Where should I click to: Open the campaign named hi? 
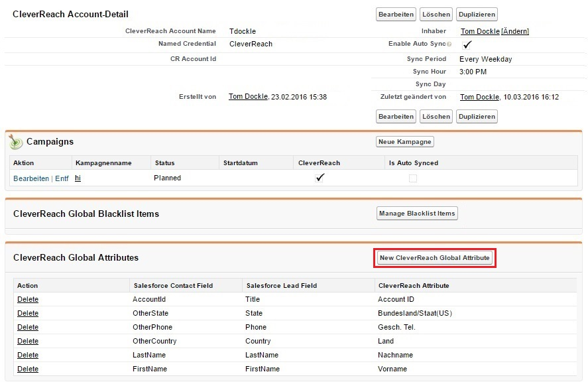point(78,178)
